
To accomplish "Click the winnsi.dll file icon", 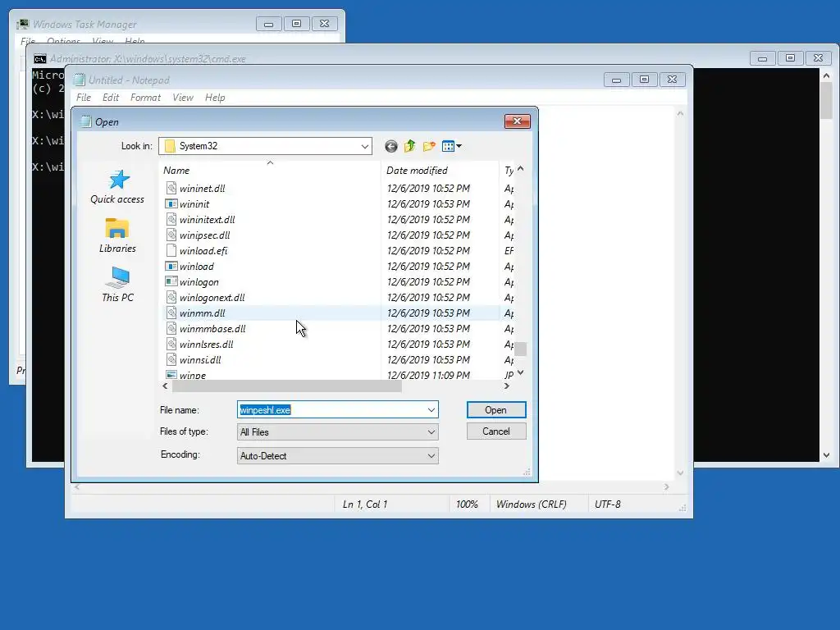I will [171, 359].
